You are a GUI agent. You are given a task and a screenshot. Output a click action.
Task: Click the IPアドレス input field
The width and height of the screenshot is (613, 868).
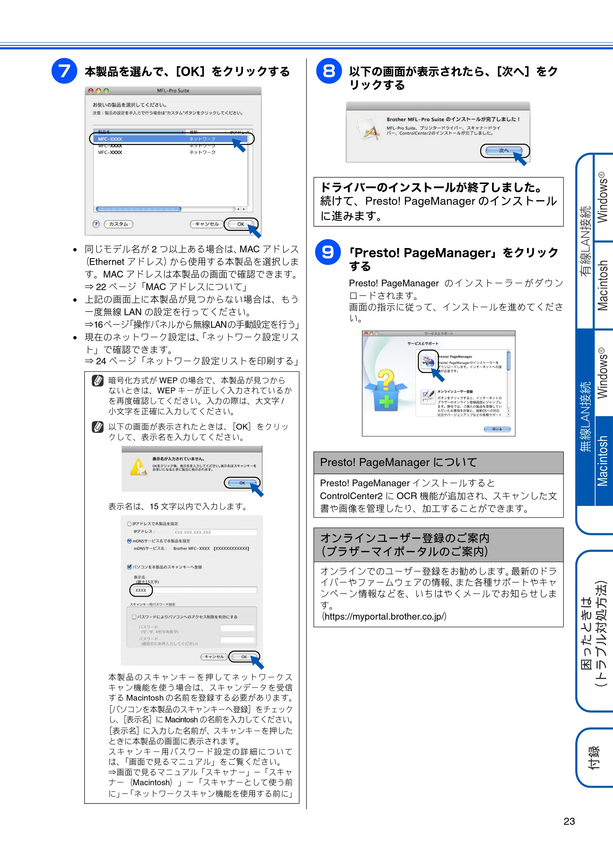coord(215,532)
